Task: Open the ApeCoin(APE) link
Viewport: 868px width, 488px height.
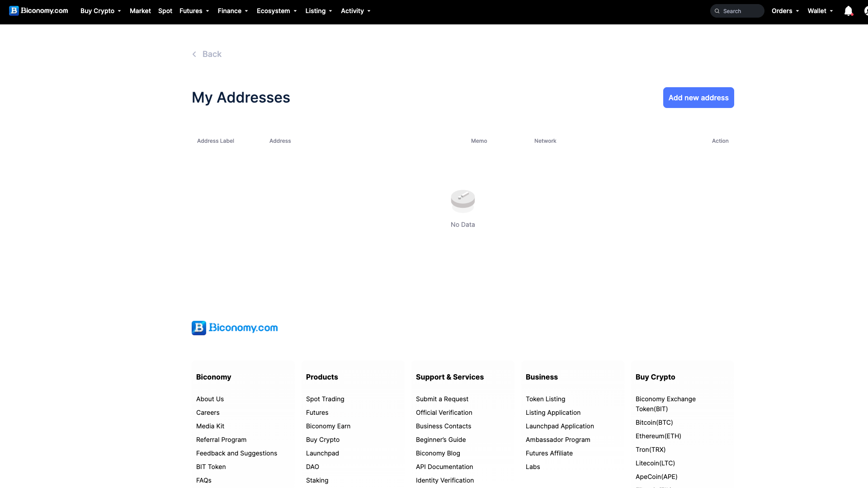Action: (x=656, y=477)
